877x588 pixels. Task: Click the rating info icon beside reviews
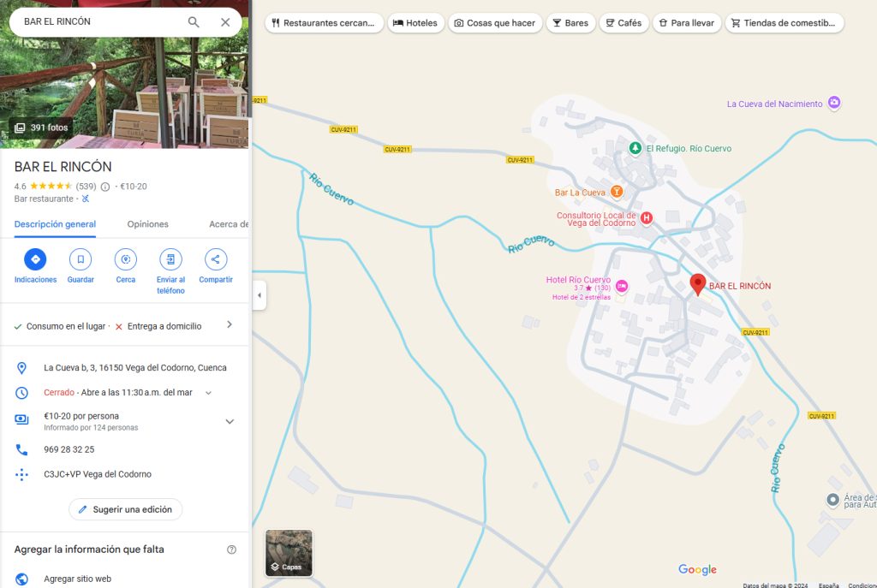click(105, 187)
